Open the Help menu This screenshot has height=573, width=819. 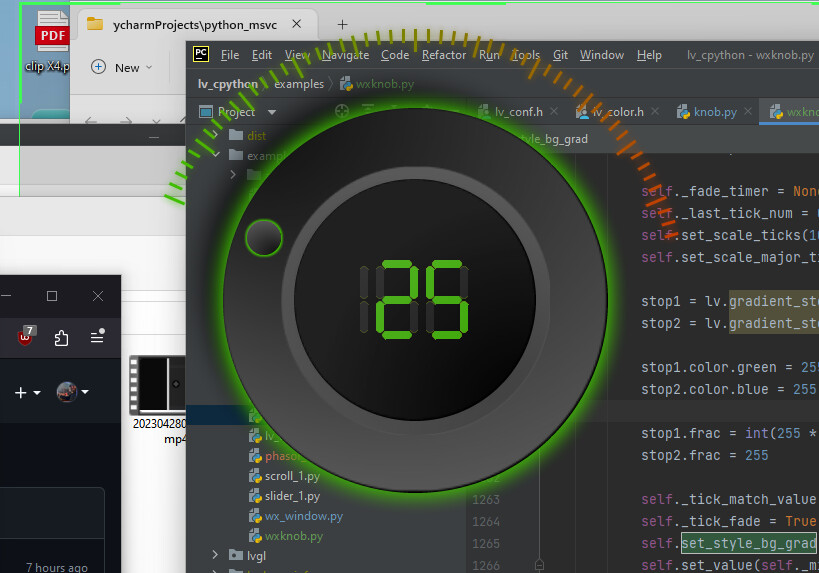tap(649, 55)
